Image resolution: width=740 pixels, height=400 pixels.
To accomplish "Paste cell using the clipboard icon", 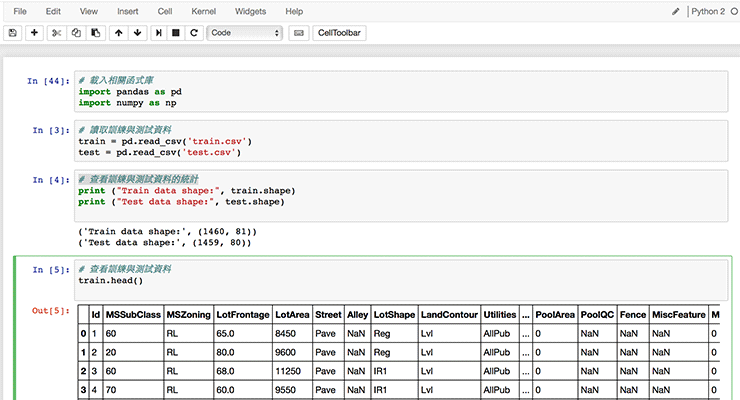I will click(x=95, y=33).
